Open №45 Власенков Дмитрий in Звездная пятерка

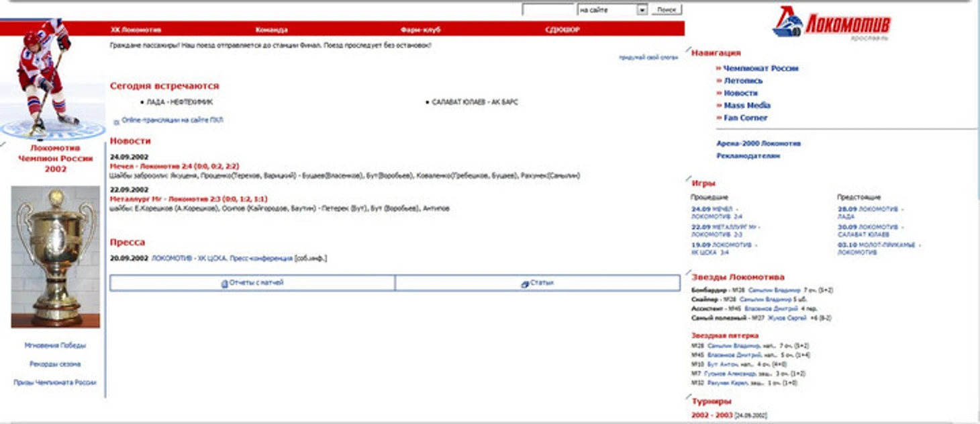point(735,355)
